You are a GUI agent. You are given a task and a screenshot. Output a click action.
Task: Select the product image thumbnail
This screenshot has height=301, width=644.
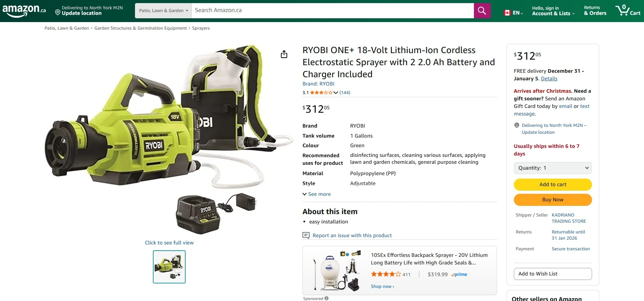[x=169, y=267]
